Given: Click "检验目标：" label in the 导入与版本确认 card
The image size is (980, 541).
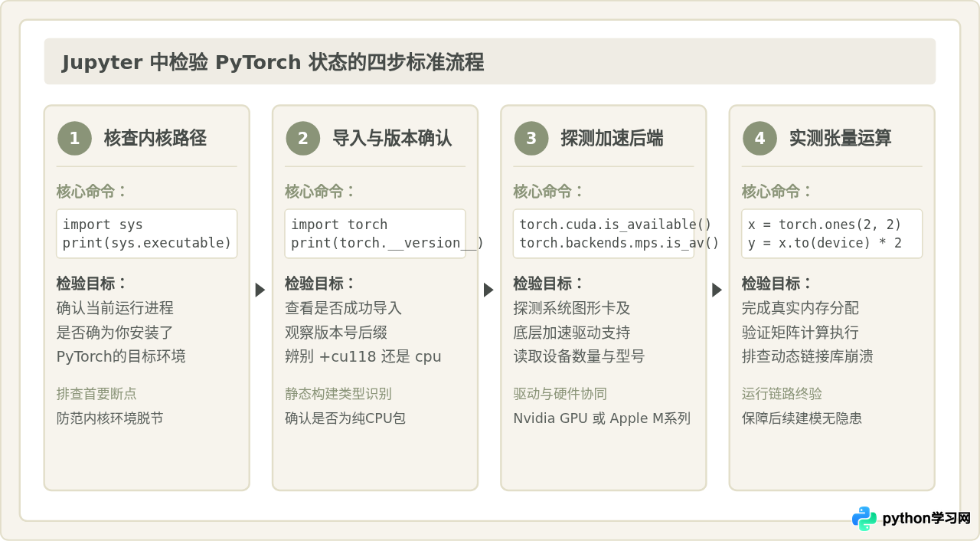Looking at the screenshot, I should point(321,284).
